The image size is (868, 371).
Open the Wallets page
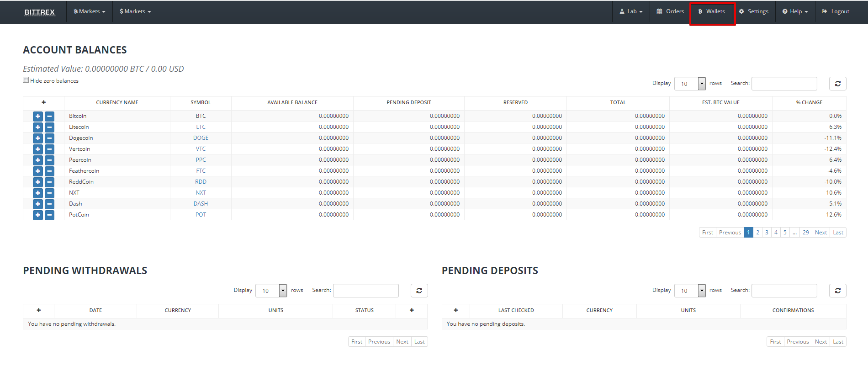[x=712, y=11]
